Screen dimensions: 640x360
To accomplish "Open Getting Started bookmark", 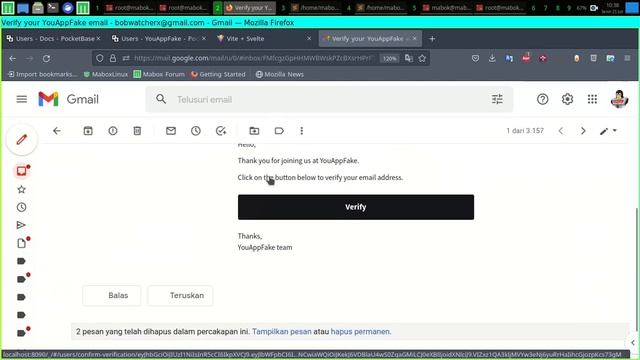I will (x=218, y=74).
